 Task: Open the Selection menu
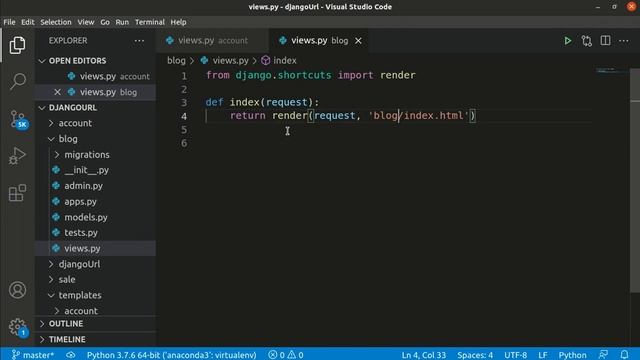tap(56, 22)
